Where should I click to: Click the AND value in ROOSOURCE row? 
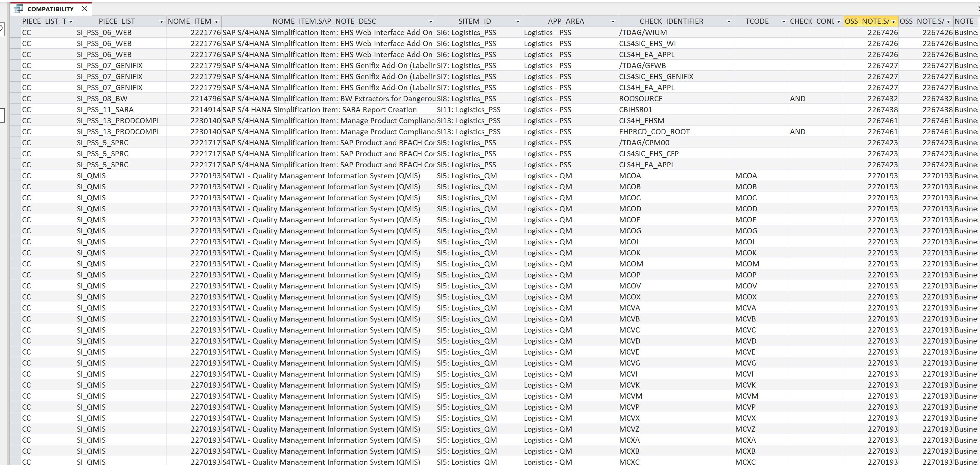[x=798, y=99]
